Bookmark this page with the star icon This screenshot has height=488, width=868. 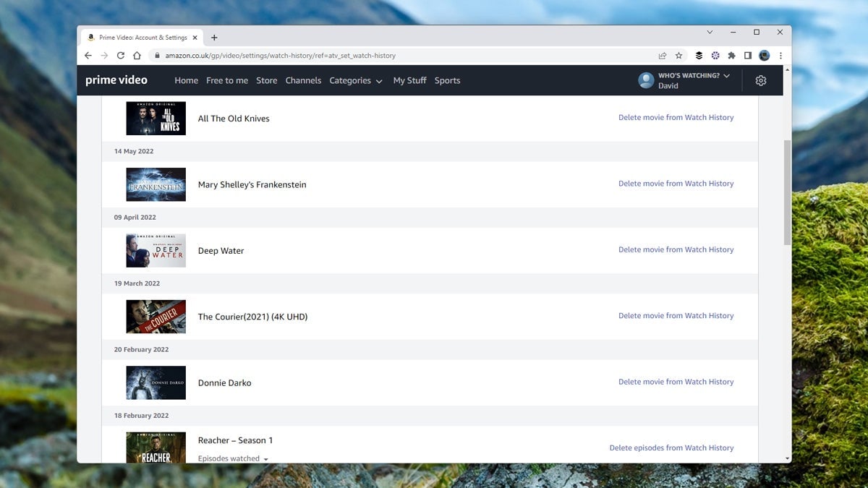pos(678,55)
